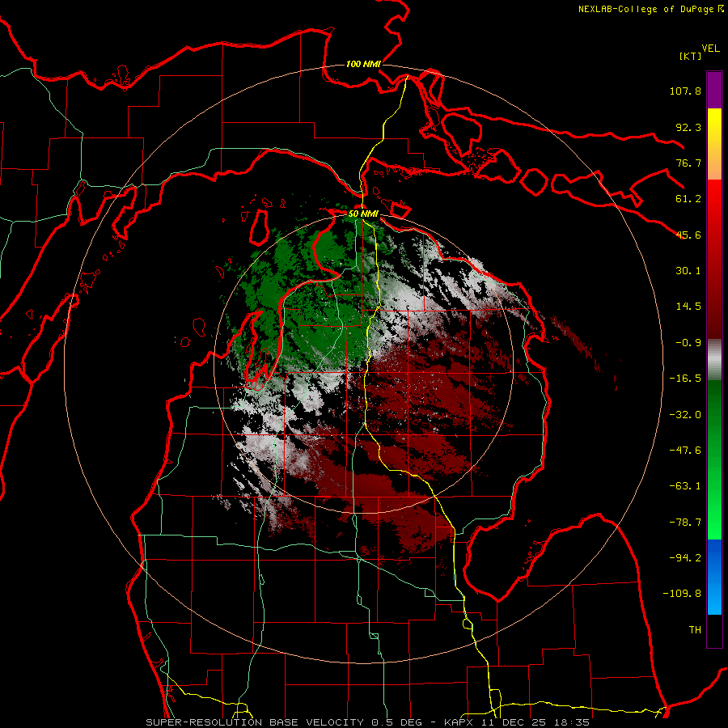Click the -109.8 velocity scale value
Screen dimensions: 728x728
(x=682, y=594)
